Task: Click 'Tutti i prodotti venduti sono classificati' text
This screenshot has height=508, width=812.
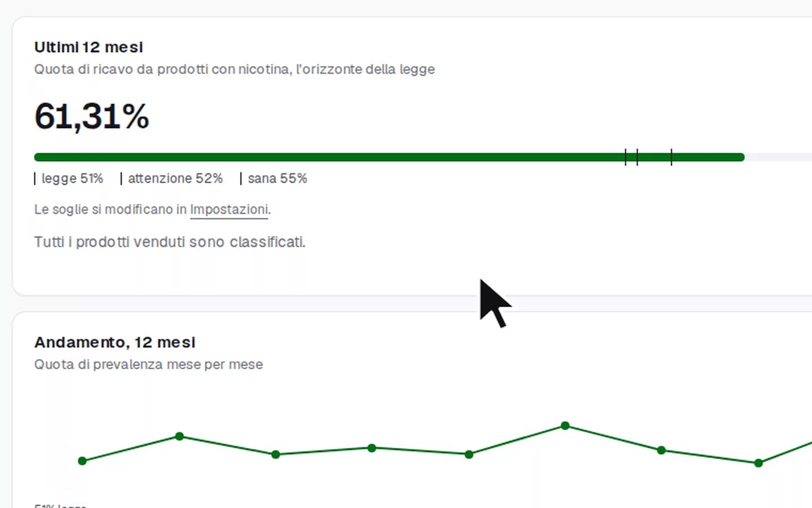Action: [170, 242]
